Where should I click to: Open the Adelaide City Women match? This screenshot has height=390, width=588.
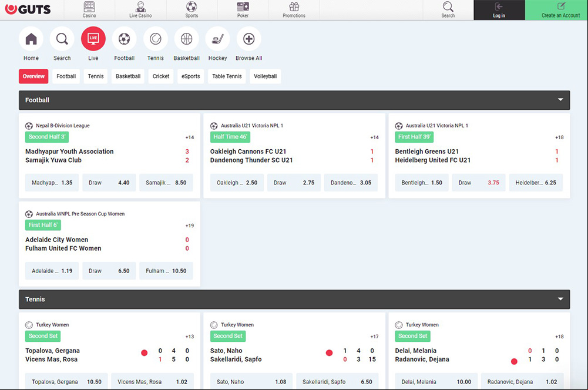point(56,240)
